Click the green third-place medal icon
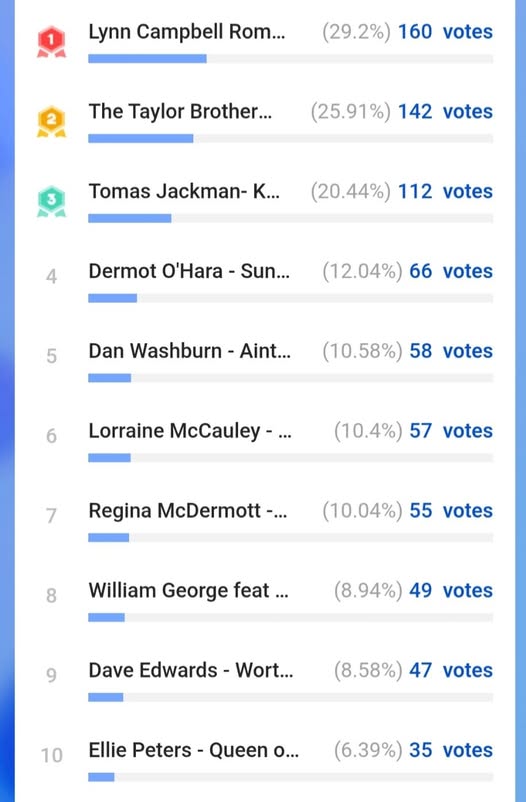 (51, 202)
